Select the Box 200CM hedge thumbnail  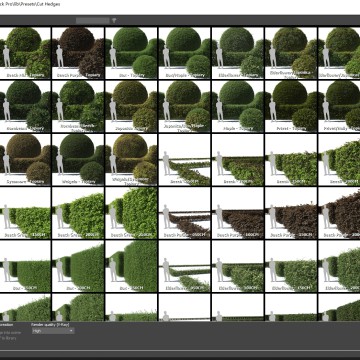pos(78,266)
